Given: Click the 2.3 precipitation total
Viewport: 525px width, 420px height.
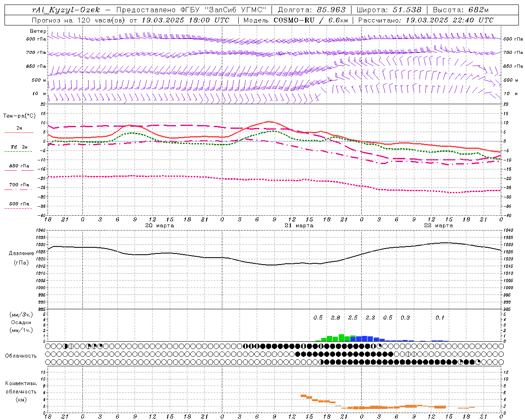Looking at the screenshot, I should [370, 317].
